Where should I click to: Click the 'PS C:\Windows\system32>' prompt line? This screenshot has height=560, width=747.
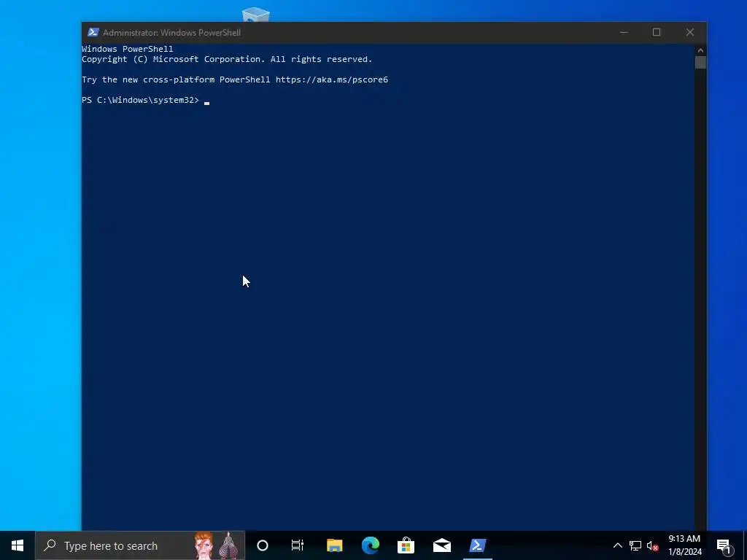pos(140,100)
